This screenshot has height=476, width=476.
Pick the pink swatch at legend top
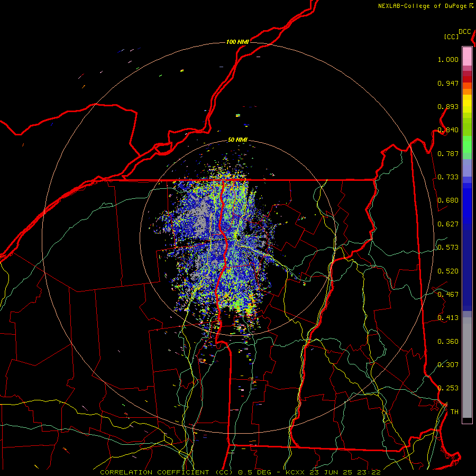(467, 56)
